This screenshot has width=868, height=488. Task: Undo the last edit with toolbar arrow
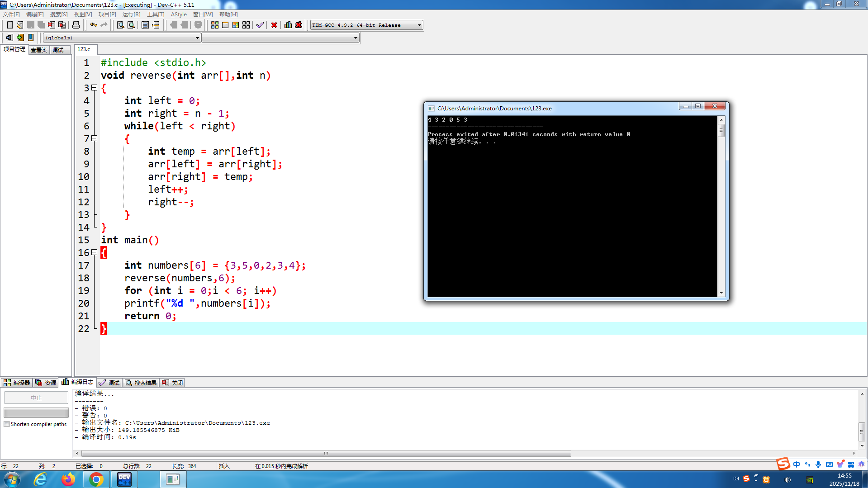pos(94,25)
